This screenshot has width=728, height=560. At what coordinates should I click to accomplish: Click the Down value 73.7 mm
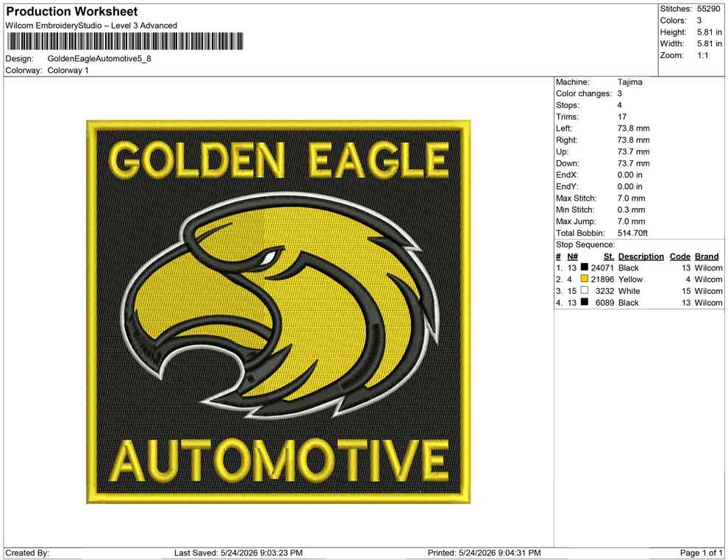pos(634,163)
